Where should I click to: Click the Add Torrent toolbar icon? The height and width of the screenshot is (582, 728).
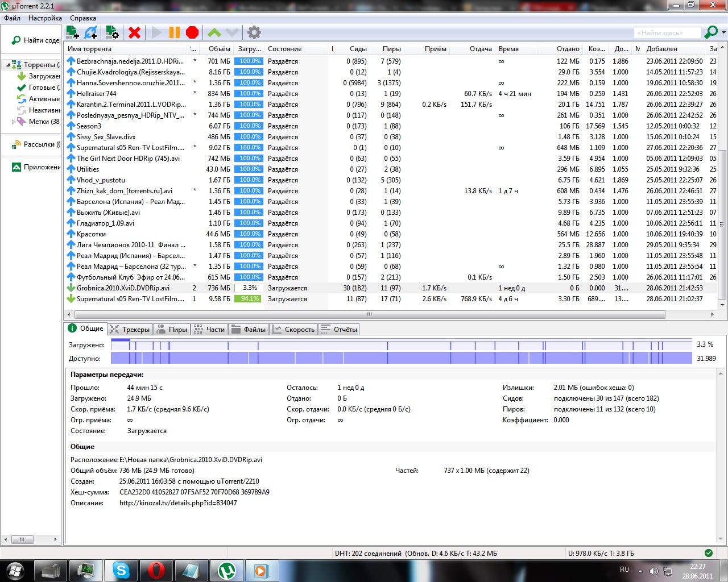tap(72, 32)
